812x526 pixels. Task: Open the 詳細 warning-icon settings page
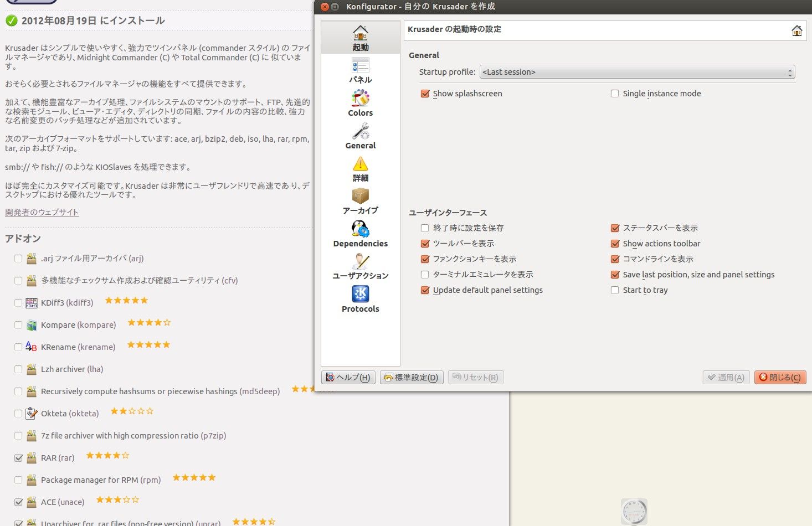(361, 169)
